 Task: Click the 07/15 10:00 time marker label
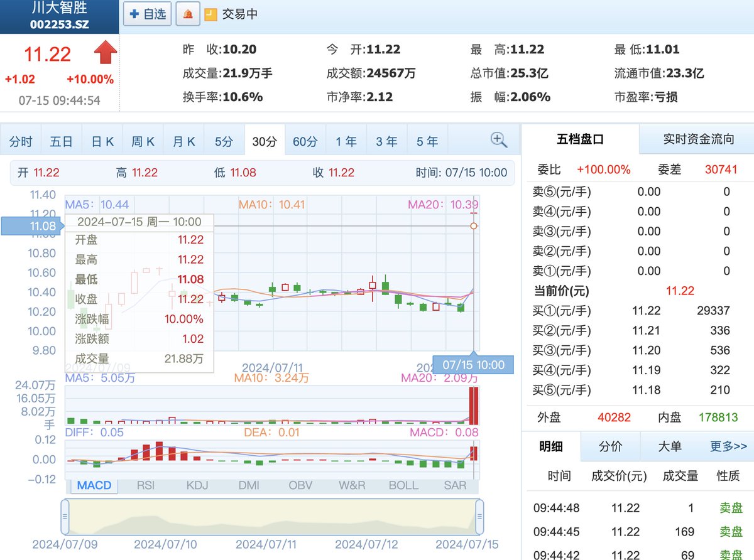(x=473, y=365)
